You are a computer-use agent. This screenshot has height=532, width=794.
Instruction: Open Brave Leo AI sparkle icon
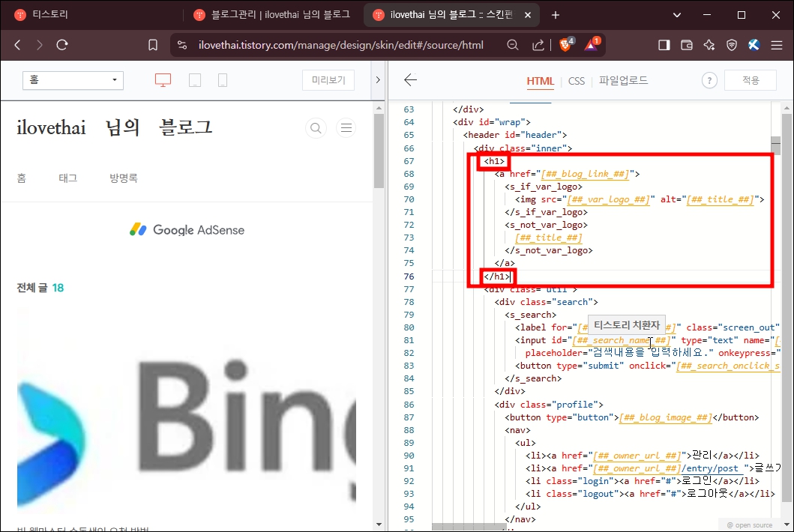pyautogui.click(x=709, y=44)
